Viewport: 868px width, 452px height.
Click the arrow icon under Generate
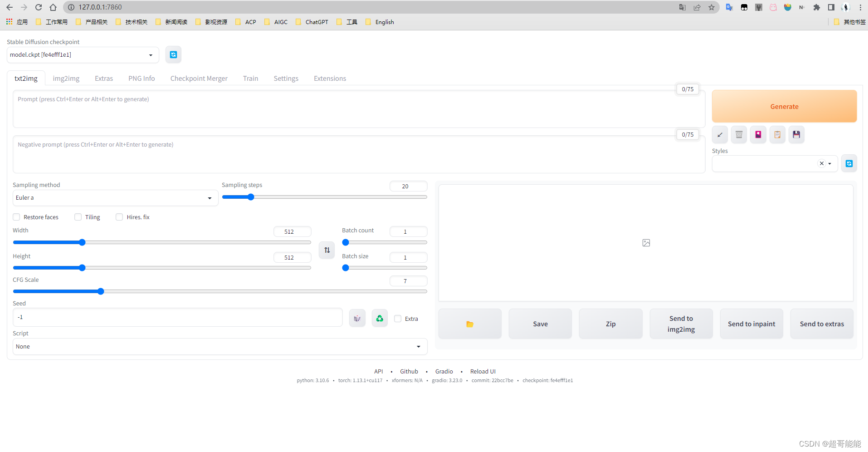pyautogui.click(x=720, y=135)
